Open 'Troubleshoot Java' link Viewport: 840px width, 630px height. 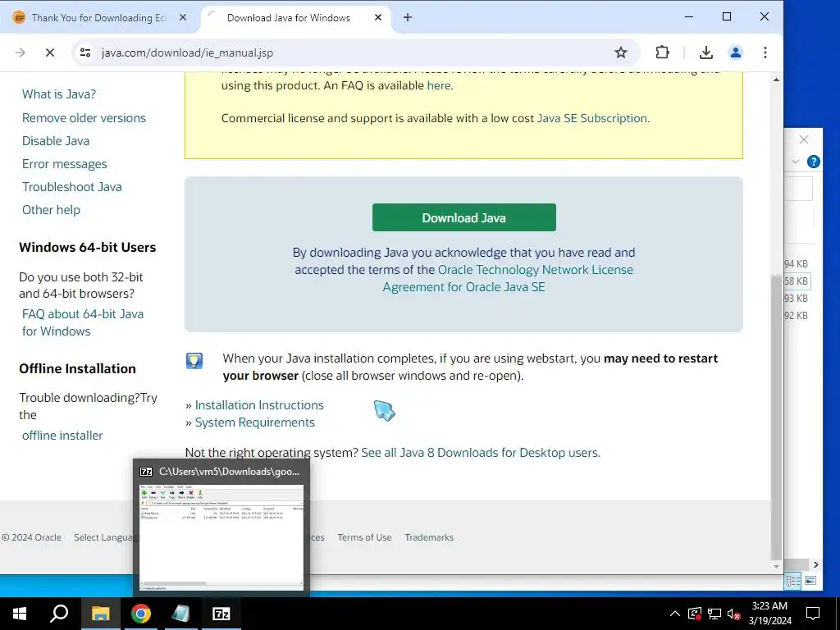[72, 187]
